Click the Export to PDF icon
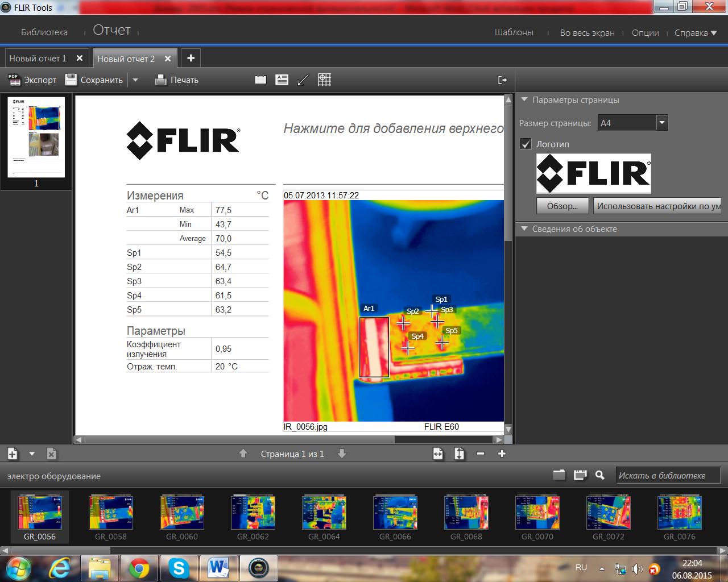This screenshot has height=582, width=728. (14, 80)
